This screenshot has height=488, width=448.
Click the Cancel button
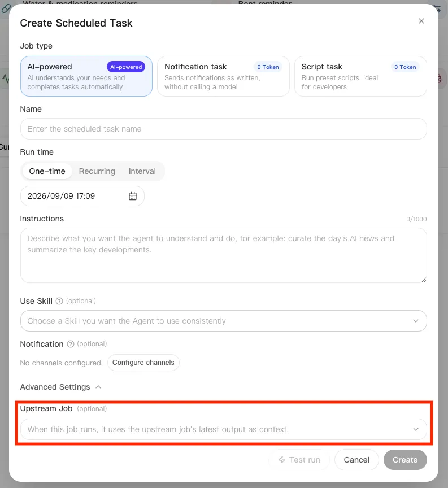[356, 460]
